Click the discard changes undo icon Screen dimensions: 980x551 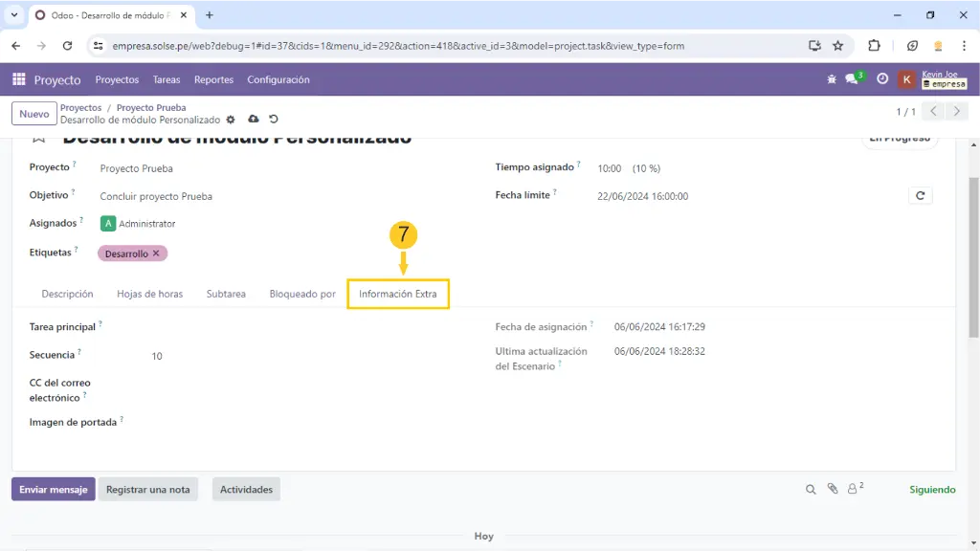coord(274,120)
